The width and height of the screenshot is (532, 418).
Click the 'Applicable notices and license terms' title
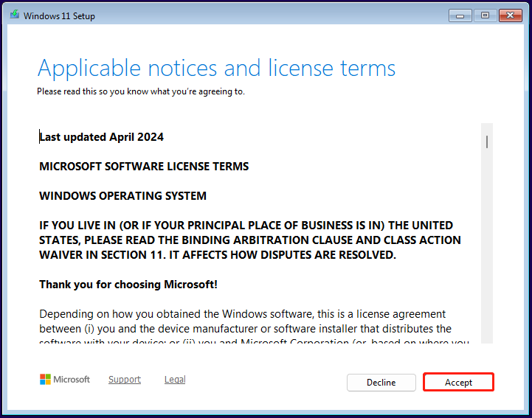click(216, 68)
